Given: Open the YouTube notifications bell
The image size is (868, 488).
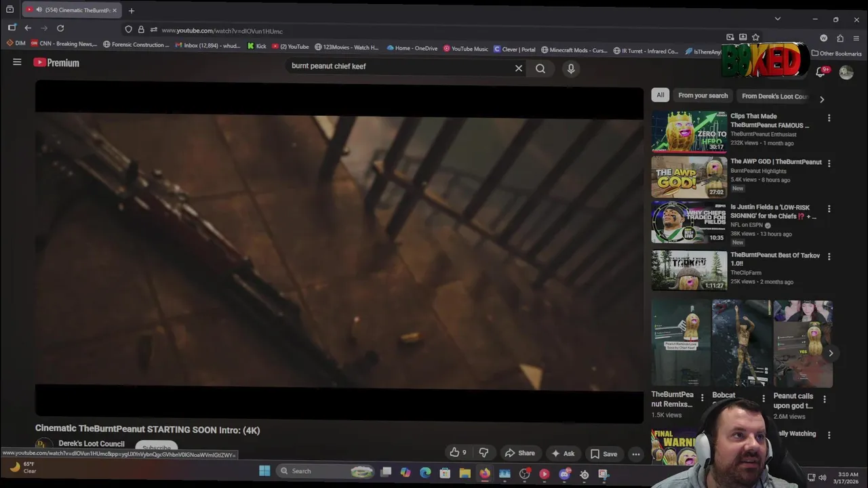Looking at the screenshot, I should point(821,72).
